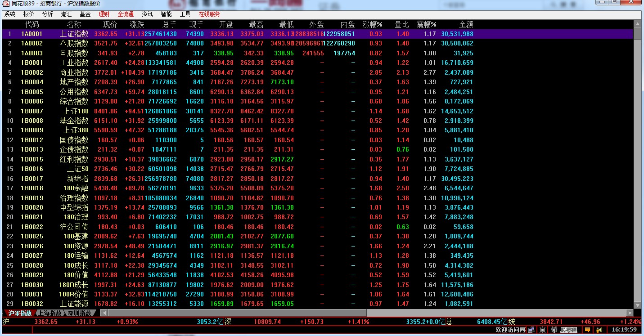Switch to the 深圳指数 tab
This screenshot has height=336, width=644.
click(x=80, y=313)
